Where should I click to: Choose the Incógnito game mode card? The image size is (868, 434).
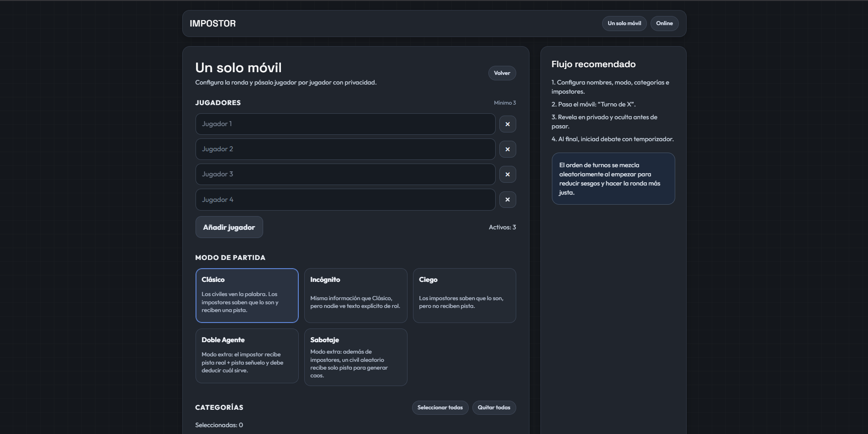tap(355, 295)
